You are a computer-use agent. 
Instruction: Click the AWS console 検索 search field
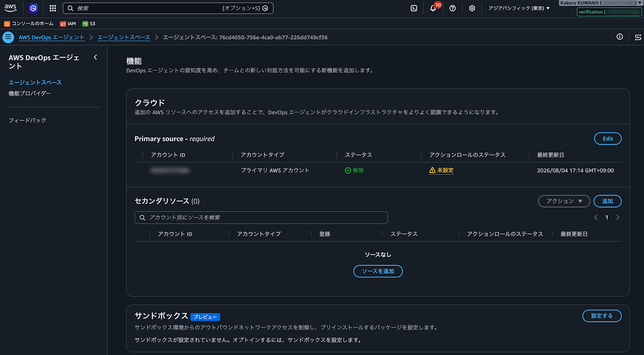[168, 8]
